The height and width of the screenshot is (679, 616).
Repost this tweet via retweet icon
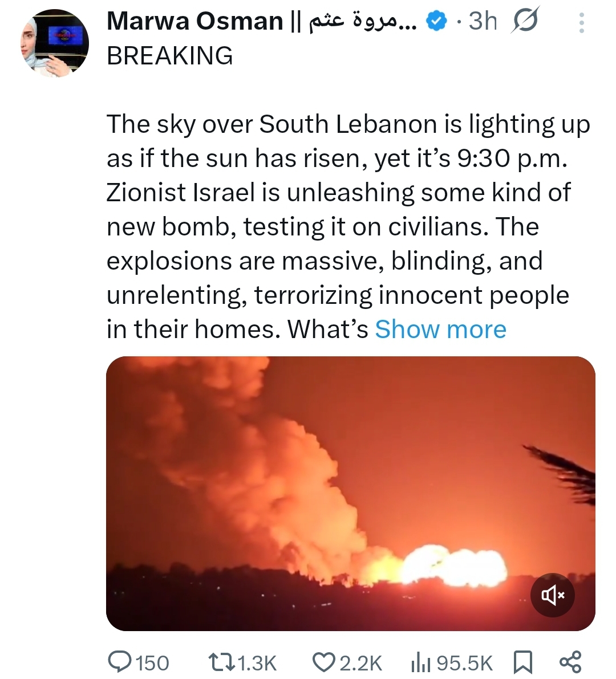coord(221,662)
